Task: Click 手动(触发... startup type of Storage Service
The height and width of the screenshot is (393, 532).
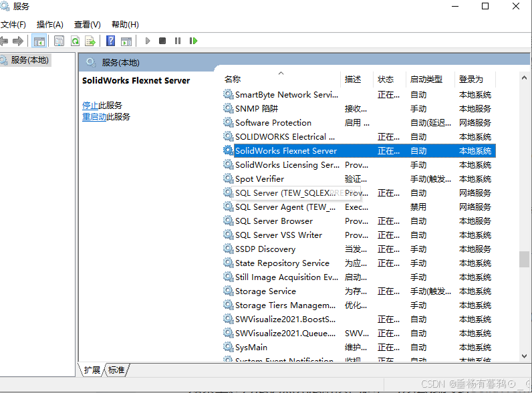Action: [x=430, y=291]
